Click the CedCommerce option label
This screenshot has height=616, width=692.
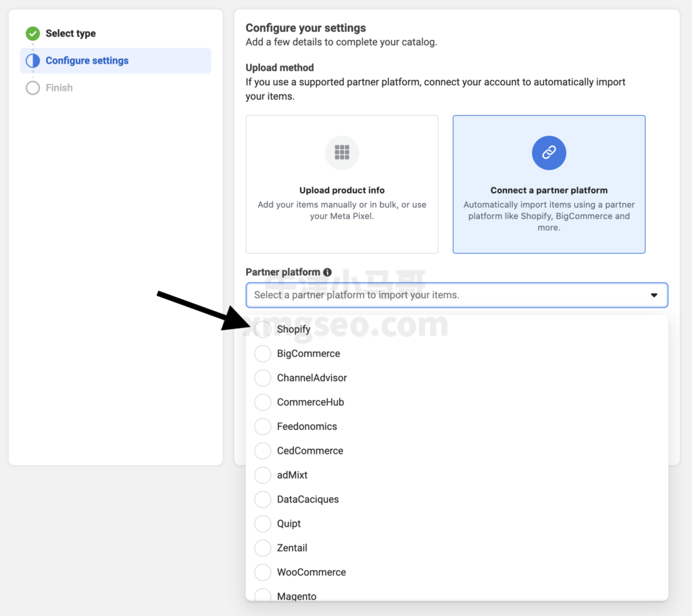tap(310, 450)
